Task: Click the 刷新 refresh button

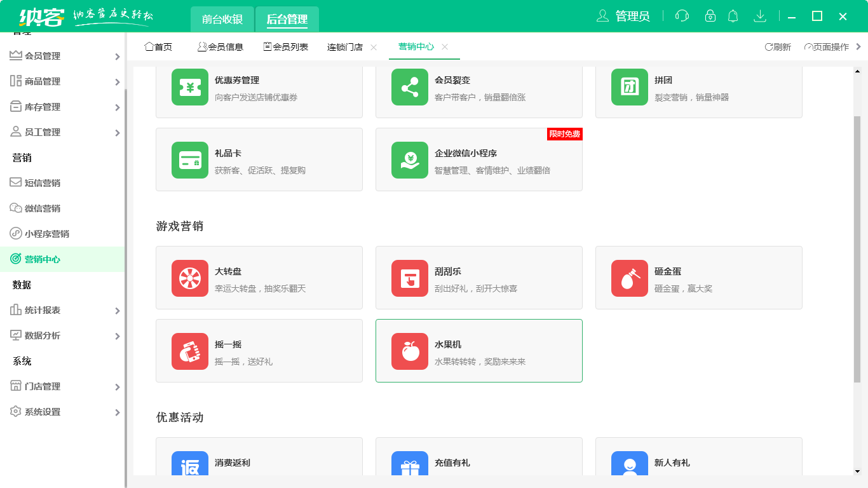Action: [x=778, y=47]
